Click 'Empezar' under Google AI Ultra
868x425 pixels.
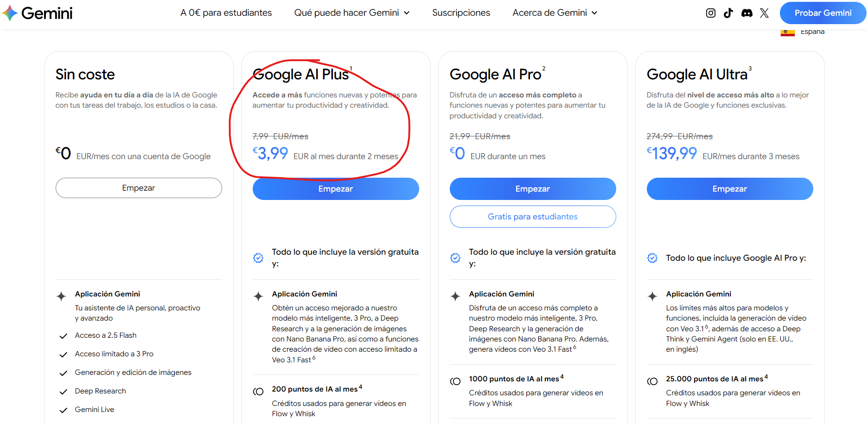tap(730, 189)
